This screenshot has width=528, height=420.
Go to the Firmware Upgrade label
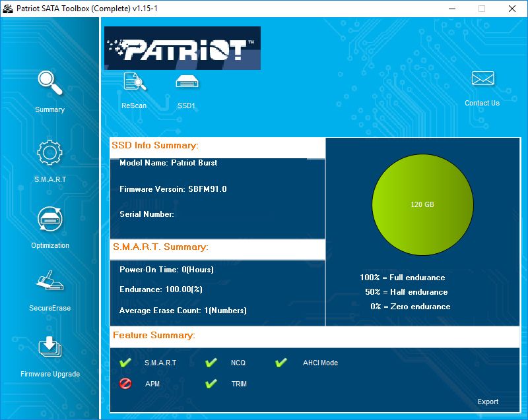coord(50,374)
